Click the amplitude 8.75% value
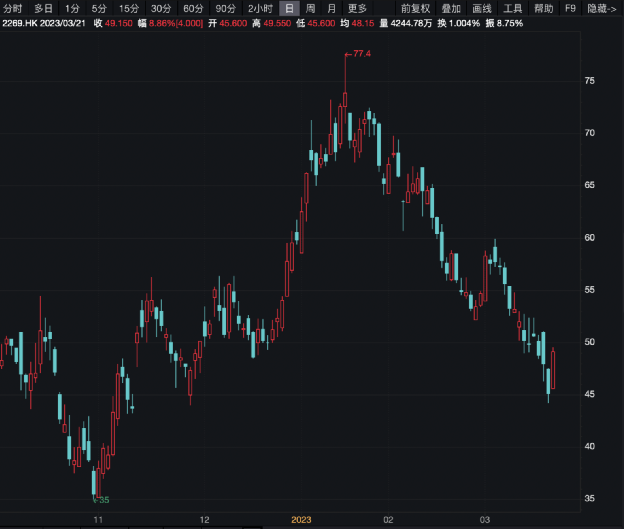The height and width of the screenshot is (529, 624). pyautogui.click(x=510, y=23)
